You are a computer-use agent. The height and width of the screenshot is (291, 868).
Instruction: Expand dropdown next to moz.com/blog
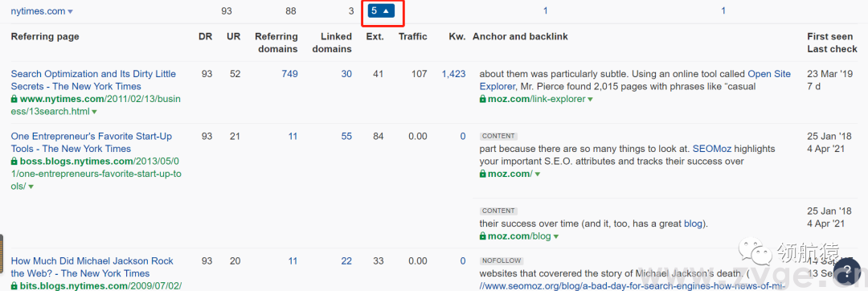pyautogui.click(x=556, y=236)
